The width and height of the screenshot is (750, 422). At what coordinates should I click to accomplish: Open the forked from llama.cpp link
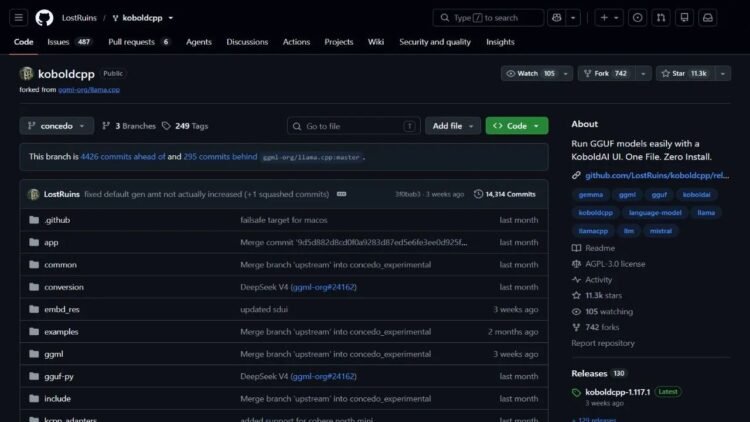89,89
